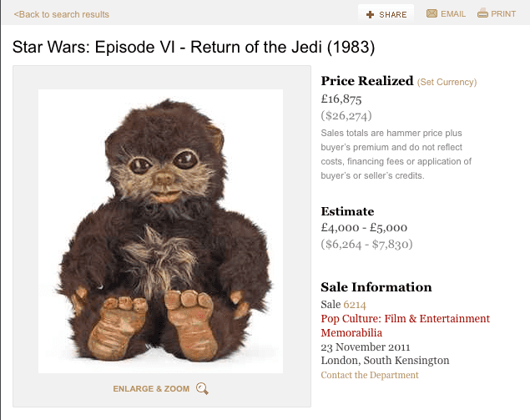
Task: Click Contact the Department link
Action: click(x=370, y=375)
